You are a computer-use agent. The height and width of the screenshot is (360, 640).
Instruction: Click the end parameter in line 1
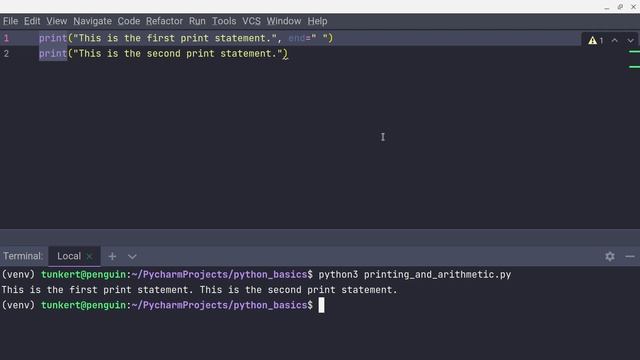297,38
